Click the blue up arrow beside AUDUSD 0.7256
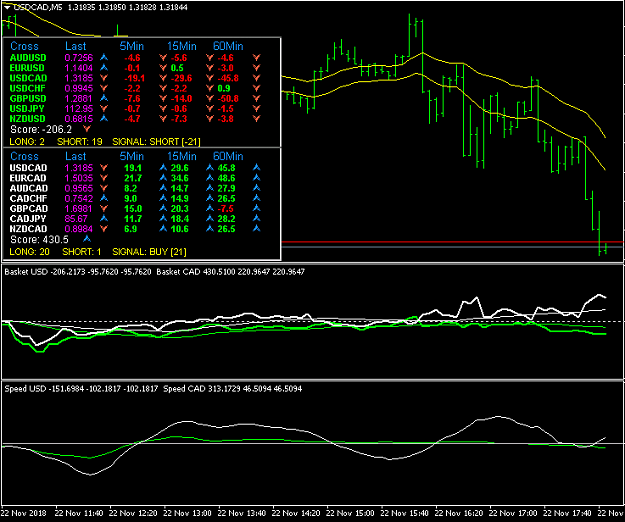Screen dimensions: 625x522 104,57
